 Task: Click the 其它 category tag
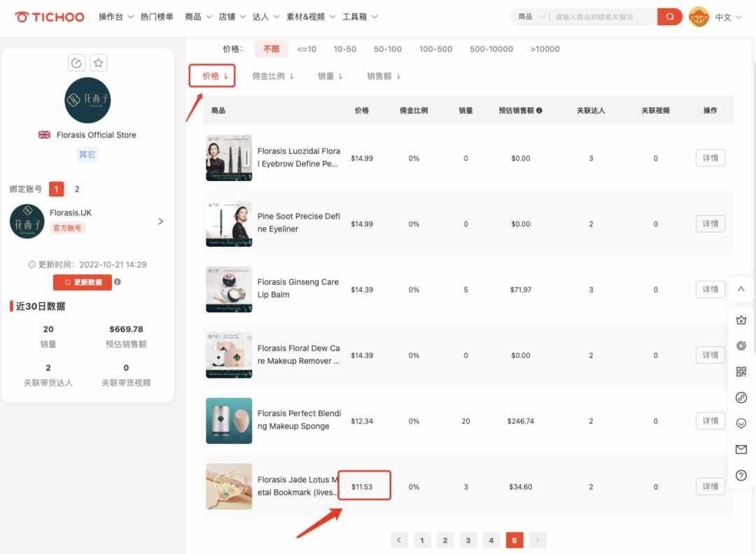coord(87,155)
